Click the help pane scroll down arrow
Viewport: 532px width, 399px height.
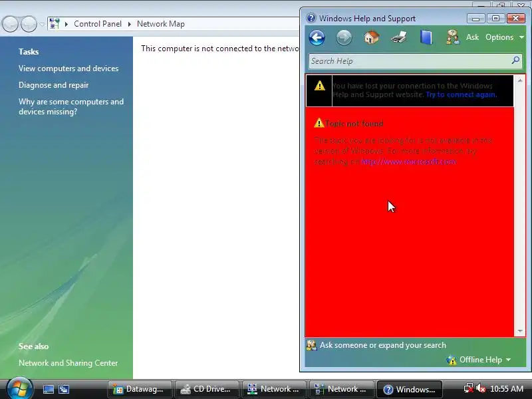(520, 331)
